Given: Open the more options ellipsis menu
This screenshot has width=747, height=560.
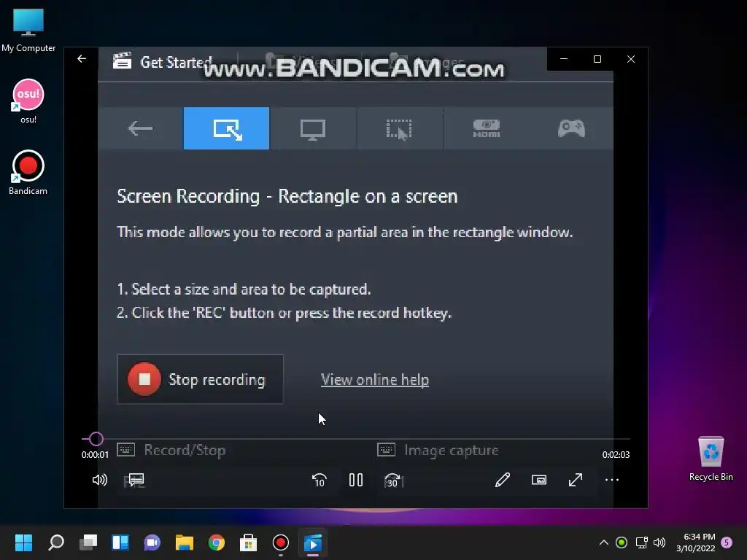Looking at the screenshot, I should pos(612,480).
